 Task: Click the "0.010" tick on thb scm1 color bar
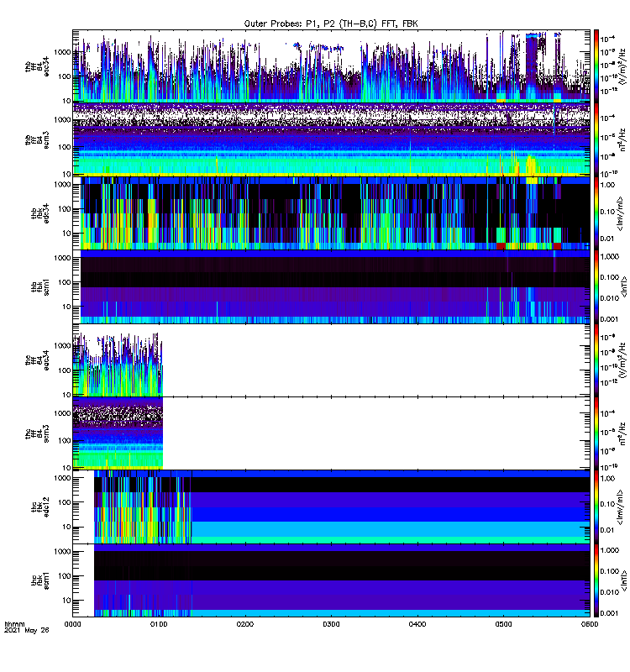pyautogui.click(x=610, y=298)
